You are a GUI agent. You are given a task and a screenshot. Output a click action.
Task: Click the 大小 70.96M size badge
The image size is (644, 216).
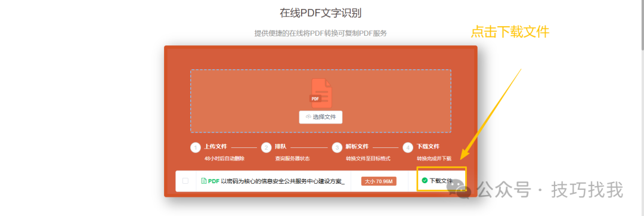pos(379,181)
